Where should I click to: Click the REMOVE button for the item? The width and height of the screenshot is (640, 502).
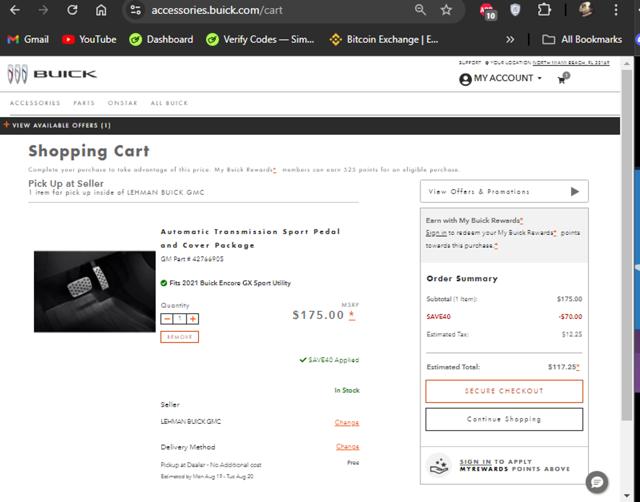180,337
